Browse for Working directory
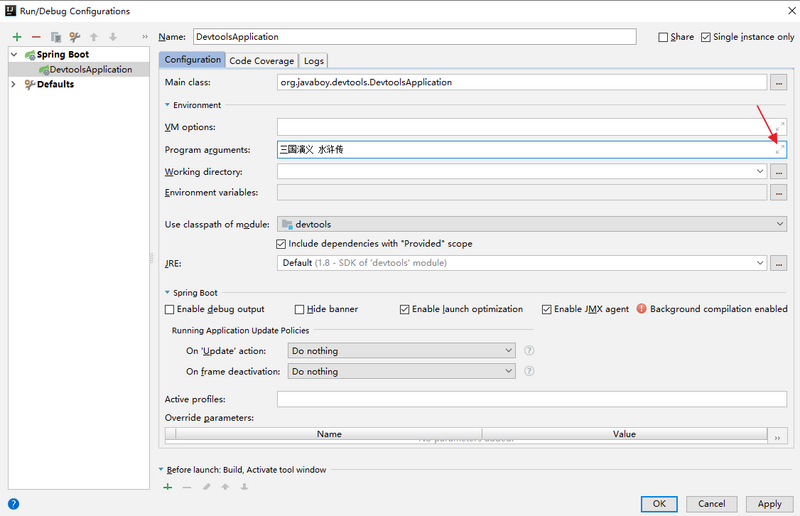800x516 pixels. tap(779, 172)
